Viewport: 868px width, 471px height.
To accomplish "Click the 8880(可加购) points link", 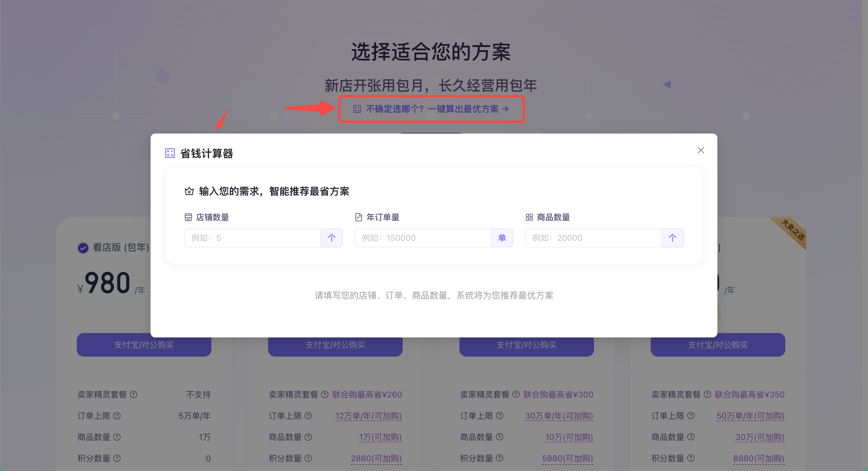I will [759, 459].
